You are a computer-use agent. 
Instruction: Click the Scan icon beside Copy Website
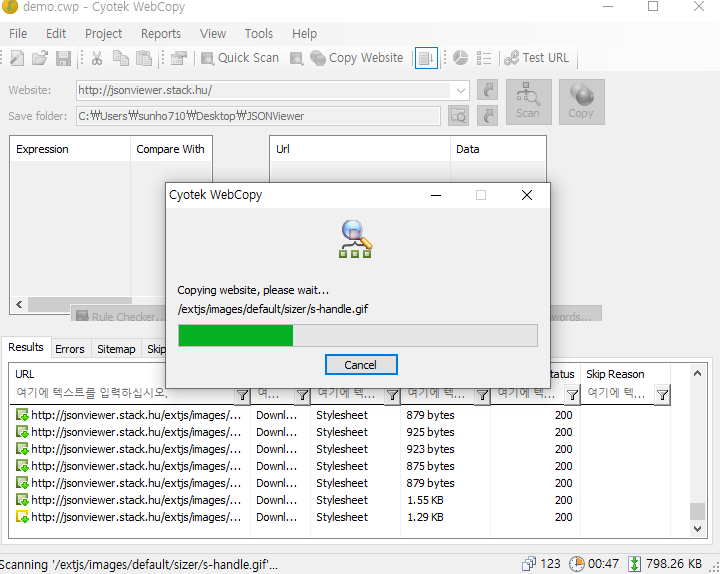(x=297, y=58)
